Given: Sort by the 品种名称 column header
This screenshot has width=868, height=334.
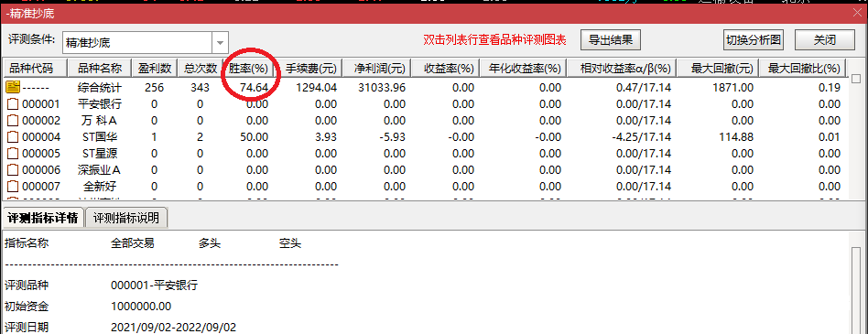Looking at the screenshot, I should tap(99, 69).
